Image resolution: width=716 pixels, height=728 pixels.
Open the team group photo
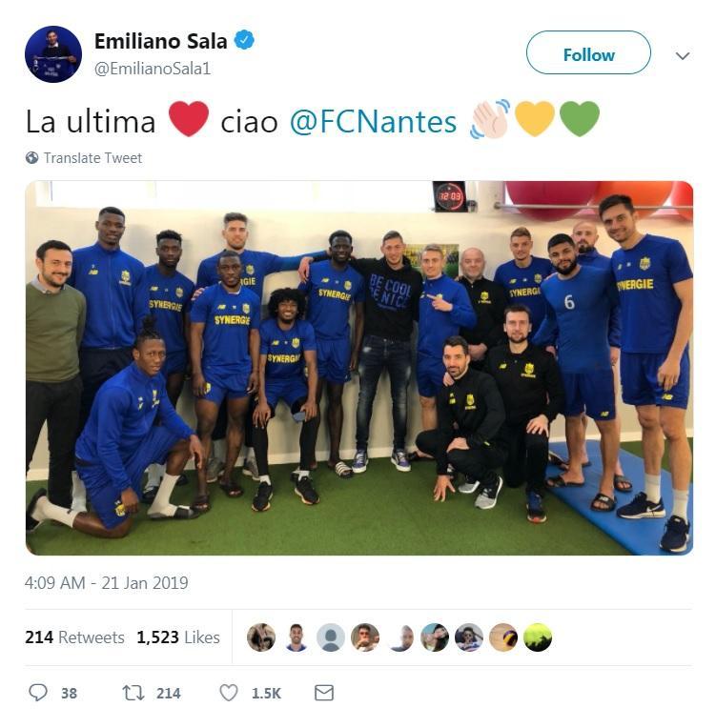[x=358, y=368]
